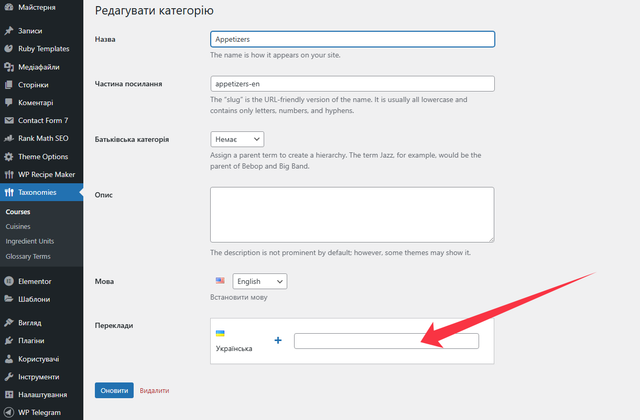This screenshot has height=420, width=640.
Task: Click the Rank Math SEO chart icon
Action: [x=9, y=138]
